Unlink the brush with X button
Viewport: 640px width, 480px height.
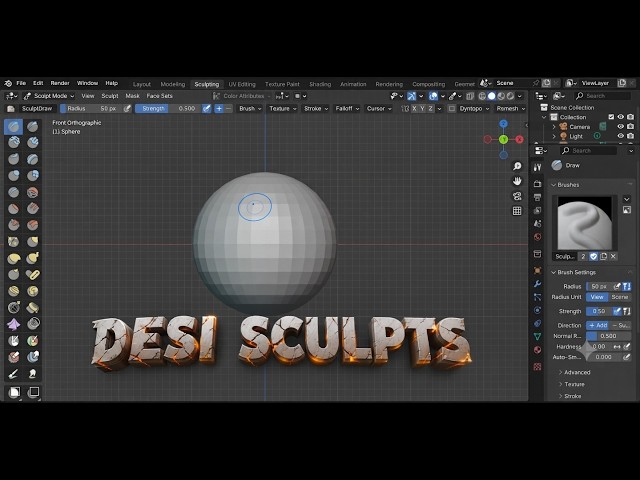point(613,256)
